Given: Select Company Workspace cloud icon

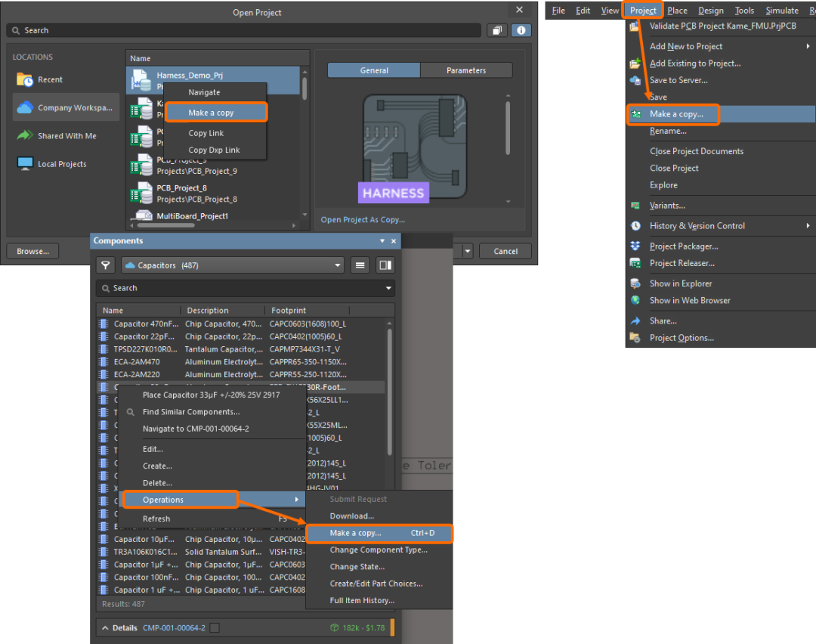Looking at the screenshot, I should 24,108.
